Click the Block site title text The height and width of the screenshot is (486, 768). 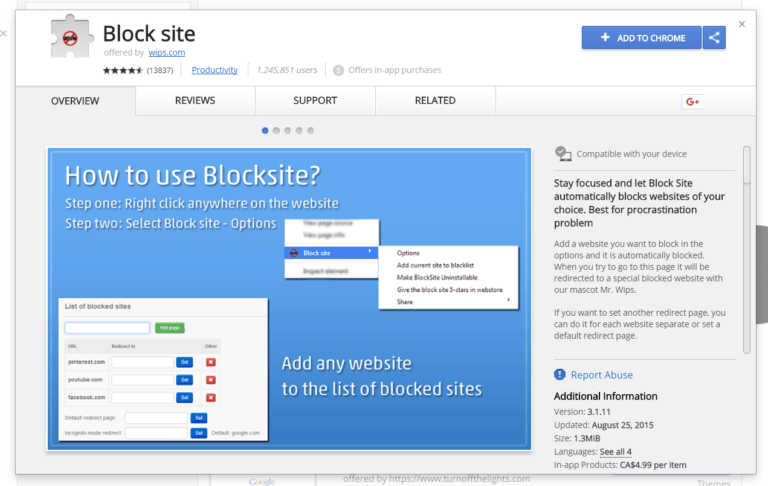point(149,34)
